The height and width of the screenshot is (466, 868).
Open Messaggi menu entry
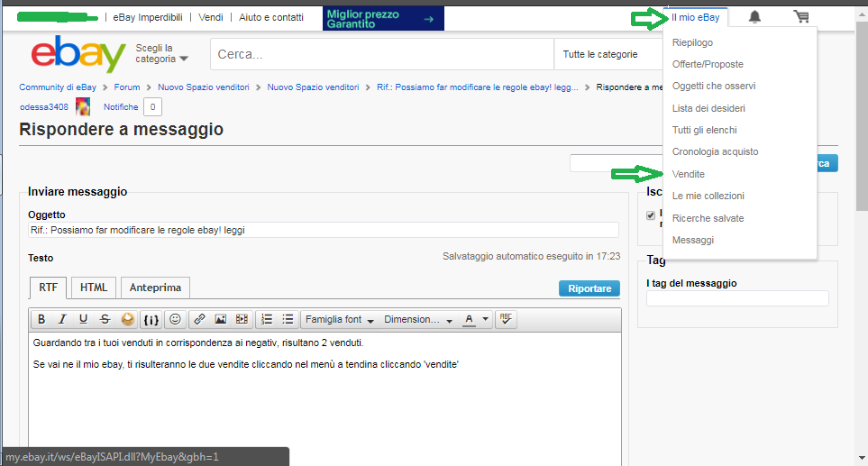coord(692,240)
